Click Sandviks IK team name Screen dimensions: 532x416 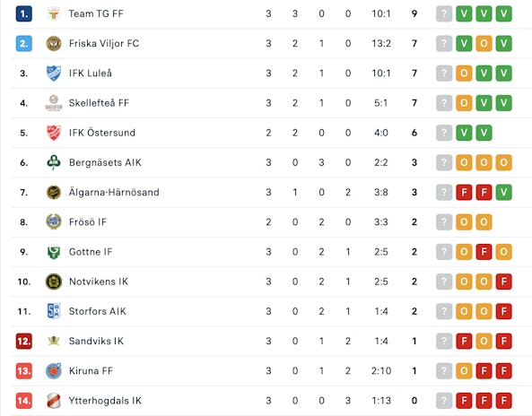coord(96,341)
